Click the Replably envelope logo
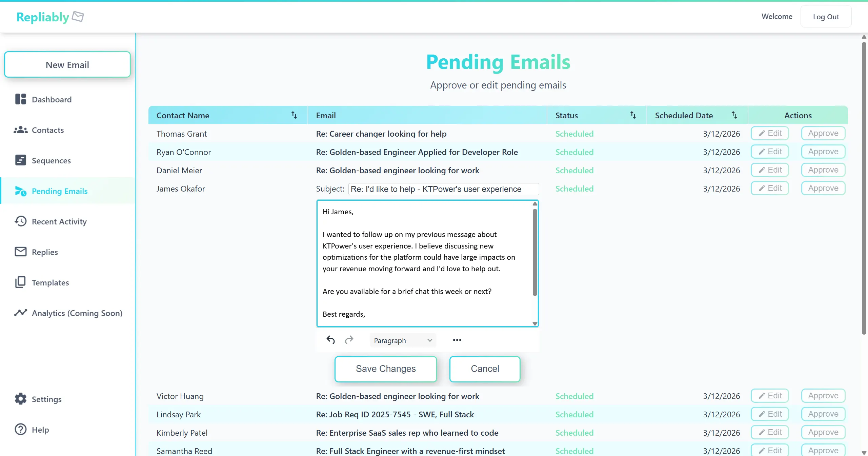Viewport: 868px width, 456px height. (x=78, y=16)
